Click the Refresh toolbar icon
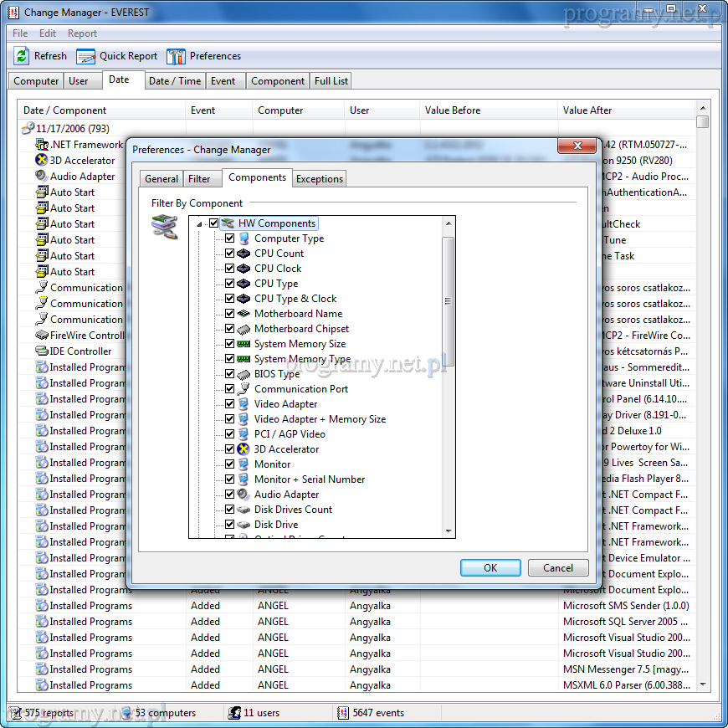The width and height of the screenshot is (728, 728). click(x=23, y=56)
